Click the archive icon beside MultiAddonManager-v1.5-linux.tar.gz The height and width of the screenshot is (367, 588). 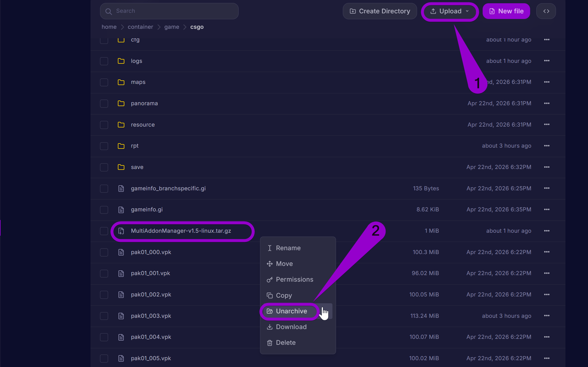[121, 231]
